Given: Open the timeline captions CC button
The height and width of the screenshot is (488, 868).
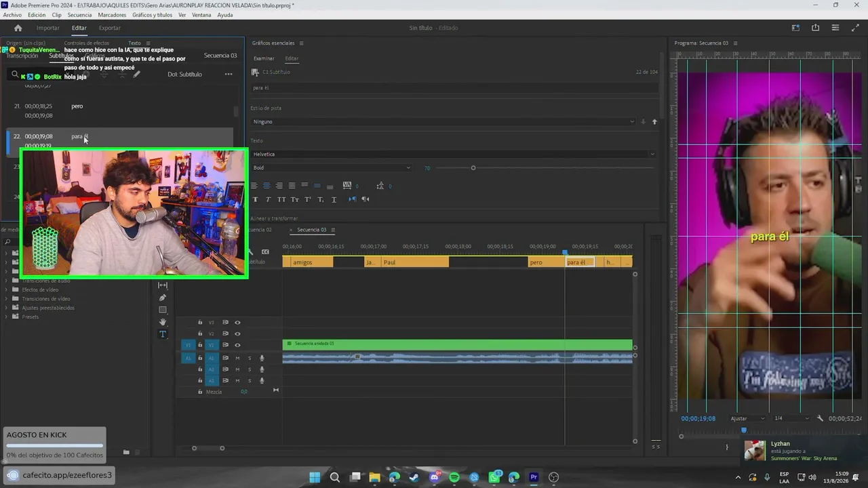Looking at the screenshot, I should click(x=265, y=251).
